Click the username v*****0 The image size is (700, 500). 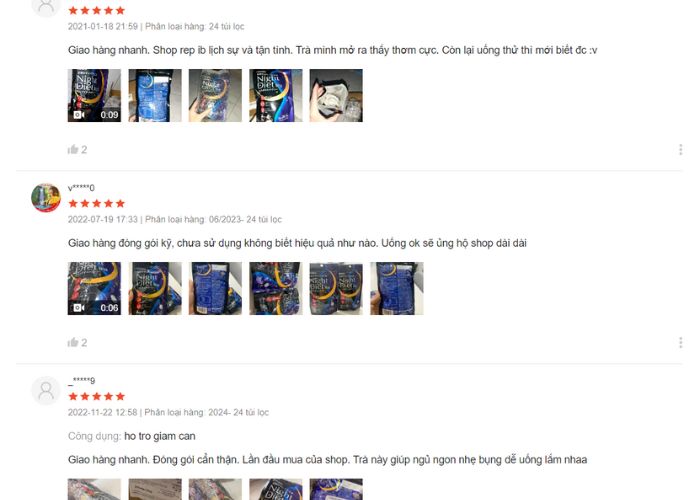point(81,188)
